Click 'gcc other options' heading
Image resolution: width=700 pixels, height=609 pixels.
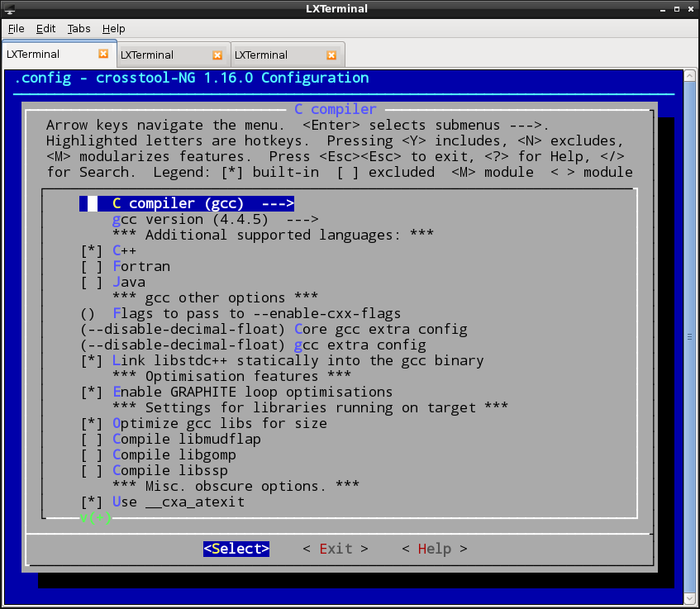point(215,297)
